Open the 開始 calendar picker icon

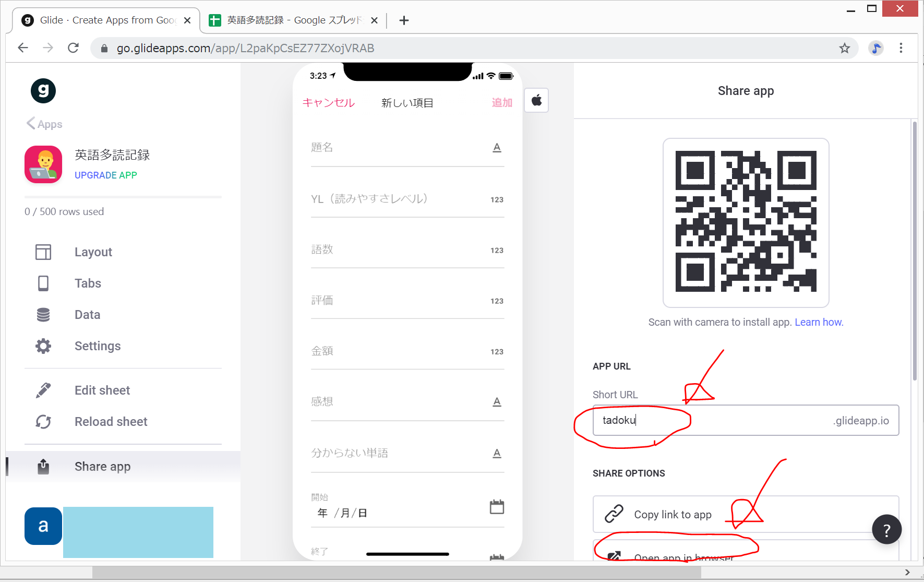497,506
